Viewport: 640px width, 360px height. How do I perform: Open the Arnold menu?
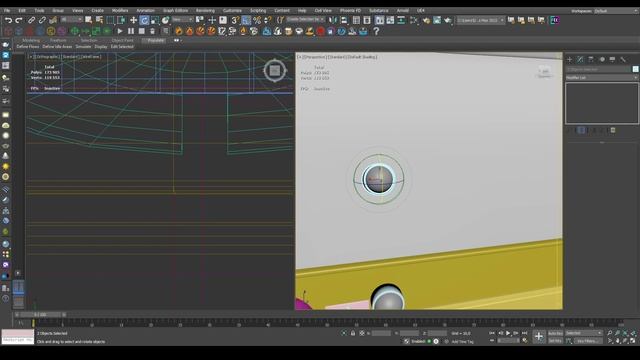(x=402, y=11)
